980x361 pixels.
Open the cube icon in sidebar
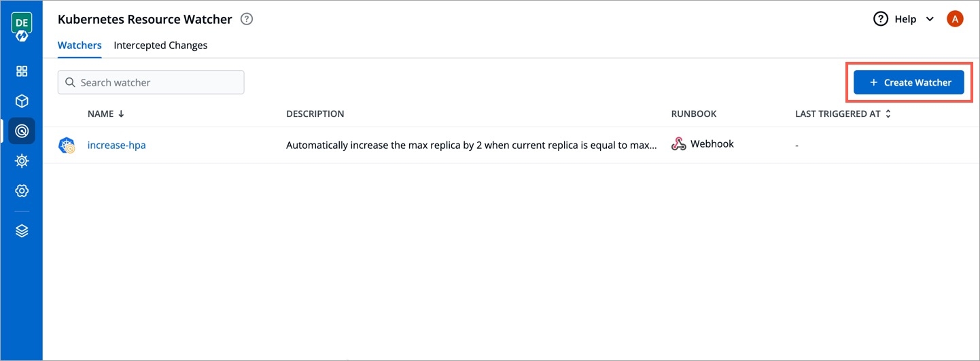tap(22, 101)
